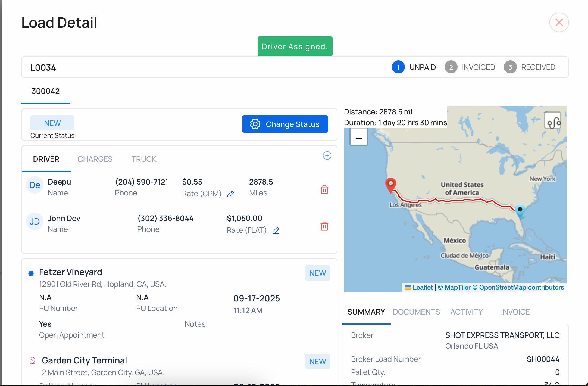Switch to the INVOICE tab
Screen dimensions: 588x386
(x=515, y=312)
